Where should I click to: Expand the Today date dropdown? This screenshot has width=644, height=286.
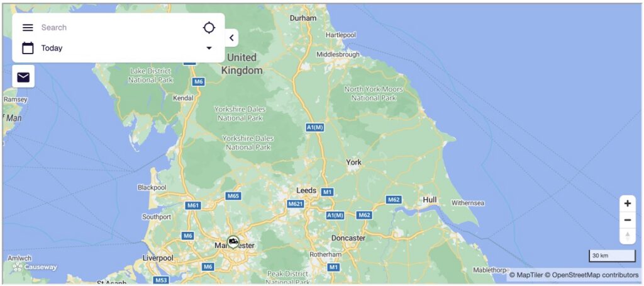[209, 48]
